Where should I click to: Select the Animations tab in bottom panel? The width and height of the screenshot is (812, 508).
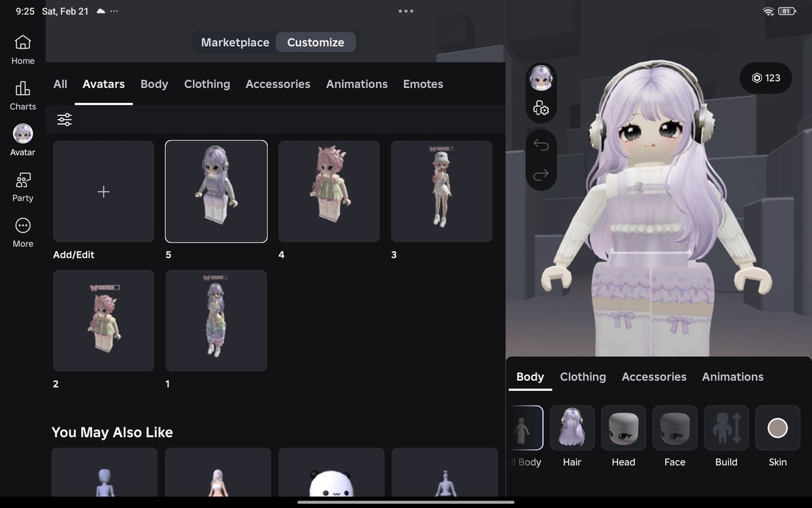pyautogui.click(x=732, y=377)
